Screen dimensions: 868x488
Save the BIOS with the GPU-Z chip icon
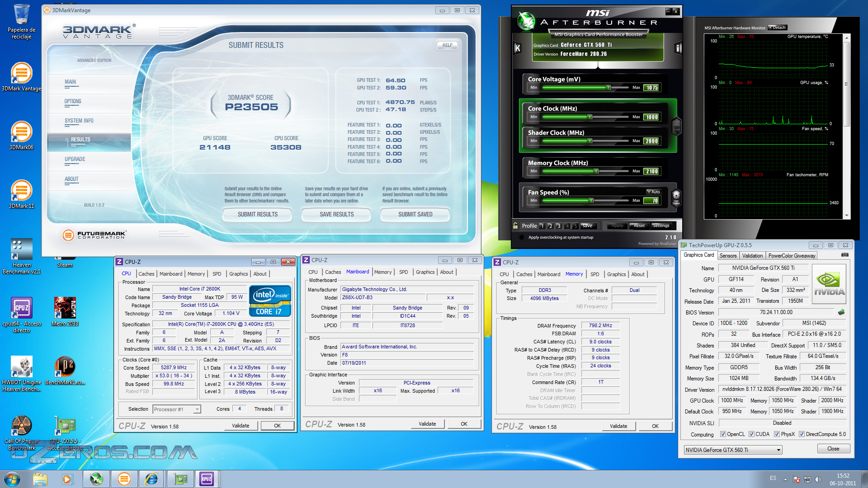coord(841,312)
